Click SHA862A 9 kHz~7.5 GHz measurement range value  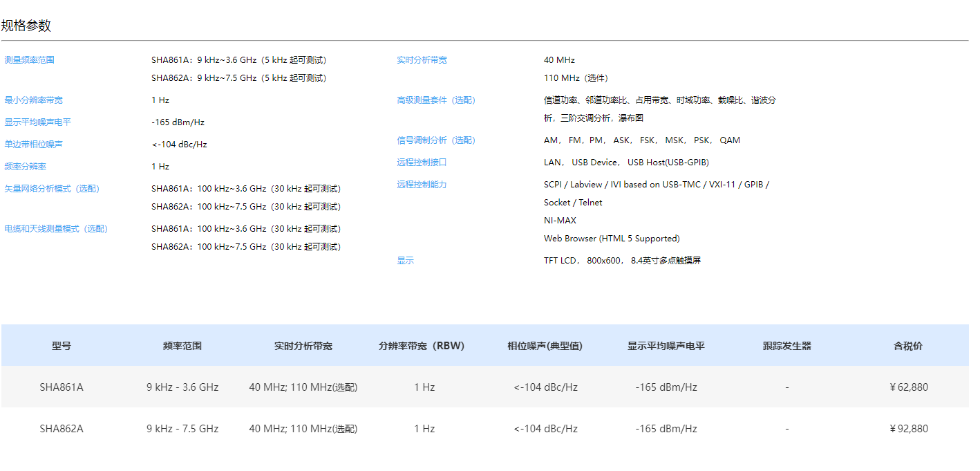tap(239, 78)
